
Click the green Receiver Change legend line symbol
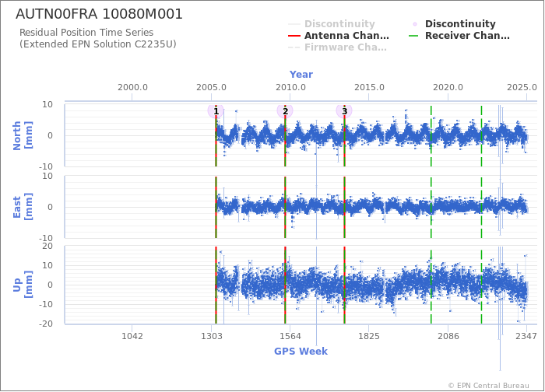click(x=414, y=36)
